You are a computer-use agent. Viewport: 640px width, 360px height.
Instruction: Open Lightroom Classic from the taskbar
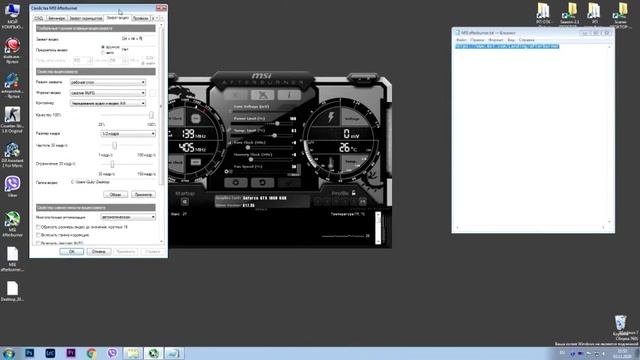tap(50, 353)
